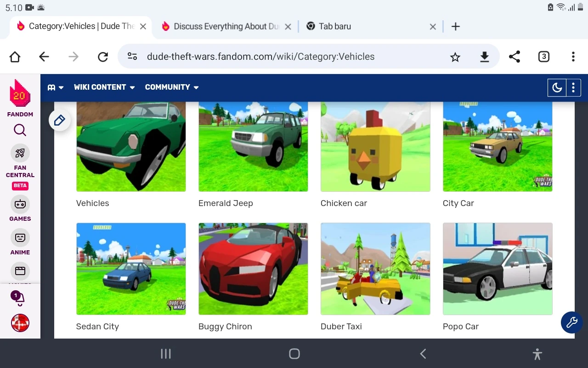Click the edit pencil icon
Screen dimensions: 588x368
point(59,120)
